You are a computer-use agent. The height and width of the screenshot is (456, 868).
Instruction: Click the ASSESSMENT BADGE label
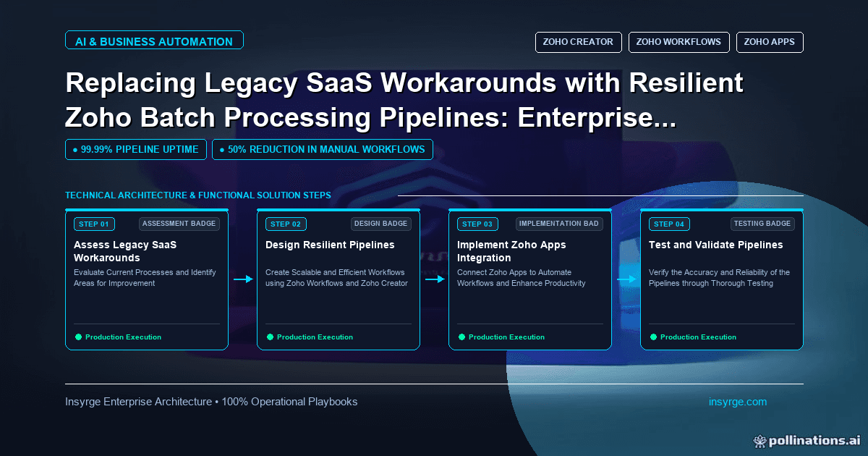coord(179,224)
